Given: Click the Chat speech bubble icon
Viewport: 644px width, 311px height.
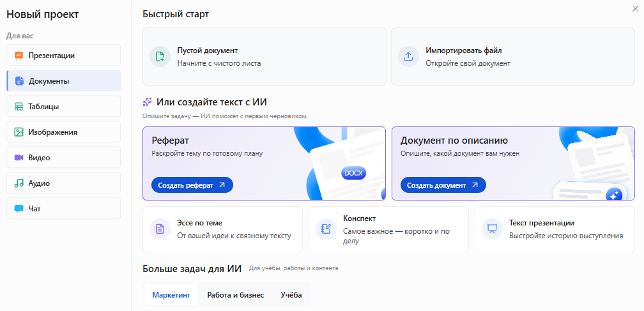Looking at the screenshot, I should (x=19, y=209).
